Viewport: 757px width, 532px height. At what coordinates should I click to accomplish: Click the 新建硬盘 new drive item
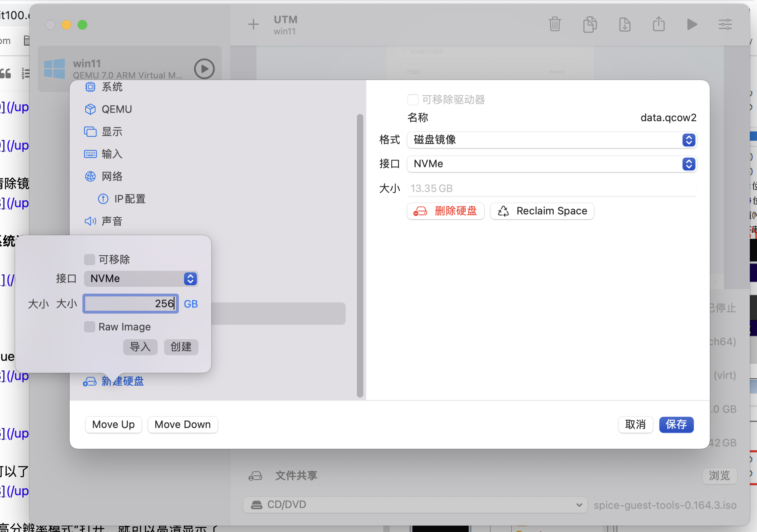click(x=113, y=381)
